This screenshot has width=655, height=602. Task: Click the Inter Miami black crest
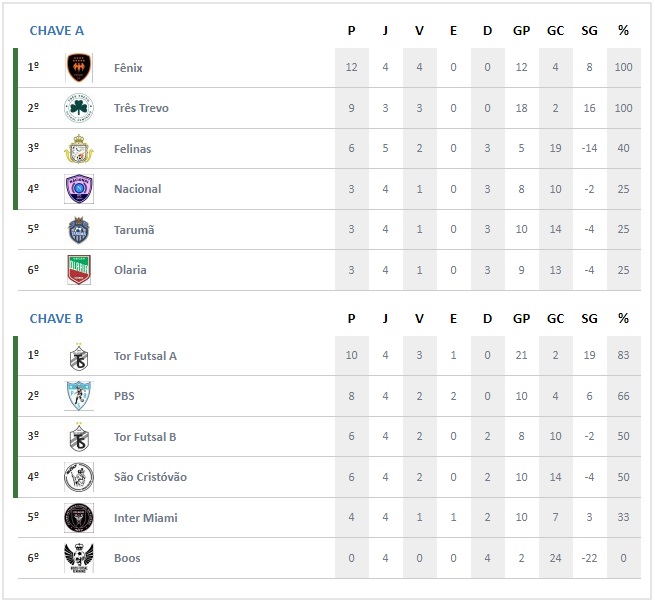(x=79, y=518)
